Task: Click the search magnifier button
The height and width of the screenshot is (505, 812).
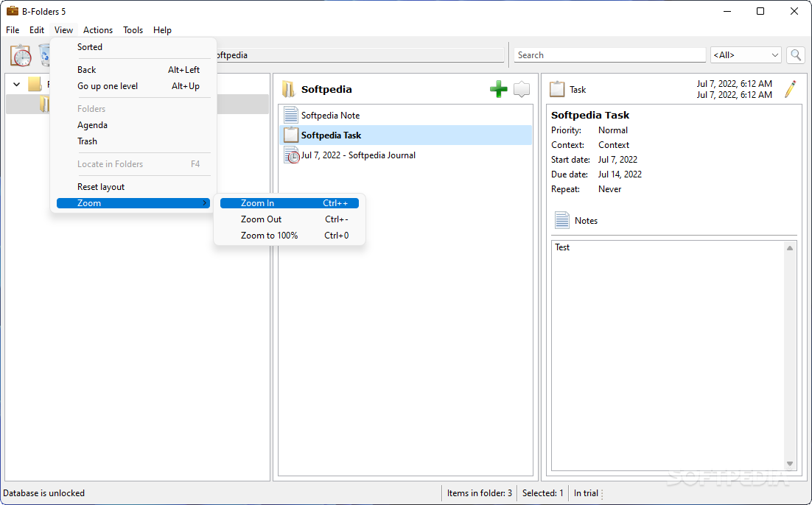Action: [x=796, y=55]
